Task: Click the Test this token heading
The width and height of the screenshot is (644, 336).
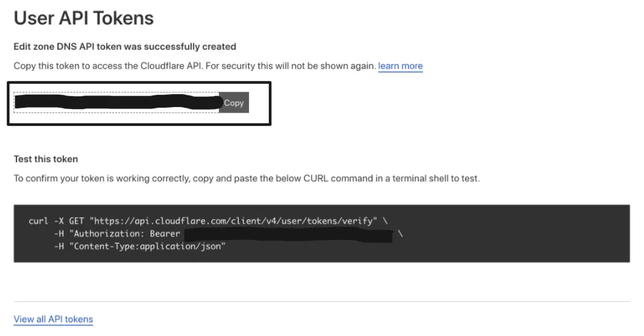Action: pos(46,159)
